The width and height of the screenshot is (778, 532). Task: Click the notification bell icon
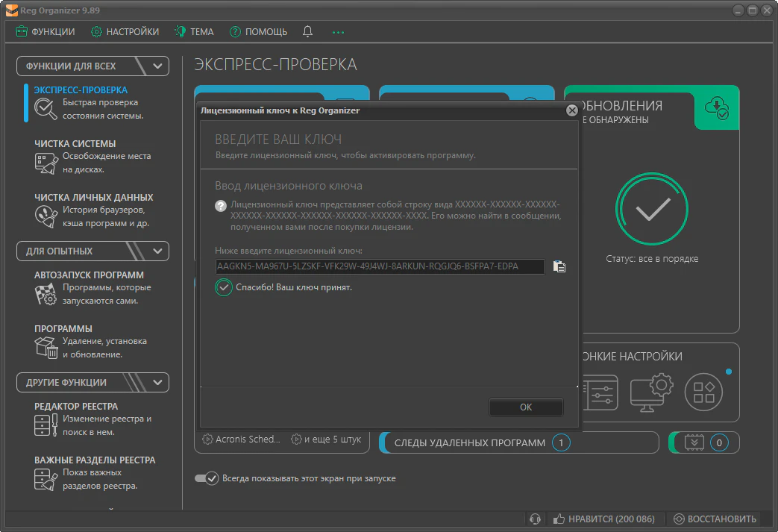[308, 31]
